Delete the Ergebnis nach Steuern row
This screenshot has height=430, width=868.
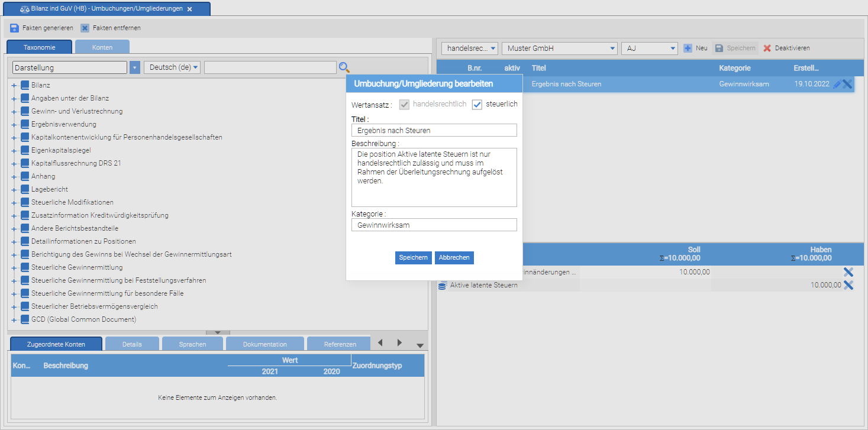tap(847, 84)
